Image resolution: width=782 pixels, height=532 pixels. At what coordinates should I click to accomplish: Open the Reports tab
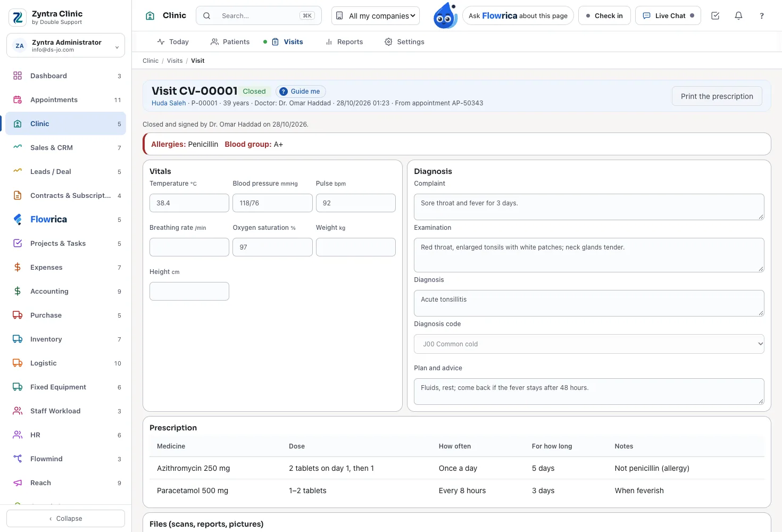point(344,42)
